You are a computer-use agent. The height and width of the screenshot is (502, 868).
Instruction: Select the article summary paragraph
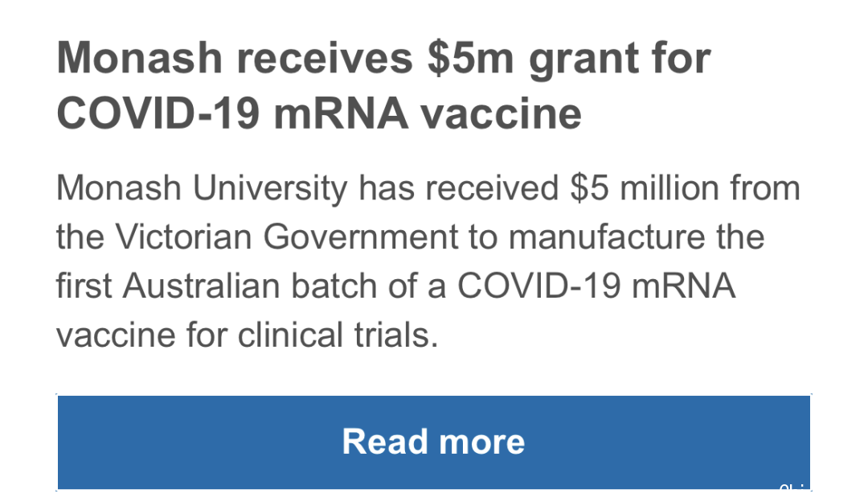[x=428, y=261]
